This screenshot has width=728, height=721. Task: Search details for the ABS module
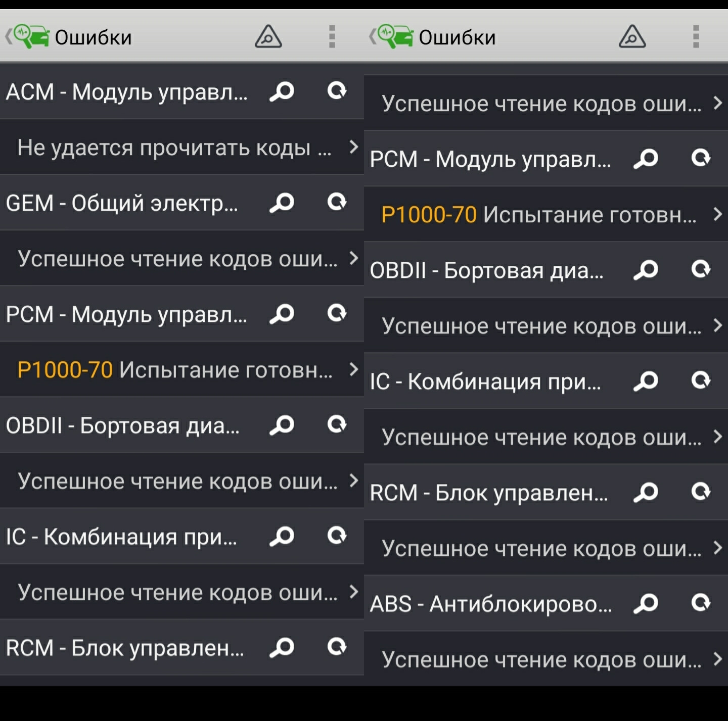646,603
